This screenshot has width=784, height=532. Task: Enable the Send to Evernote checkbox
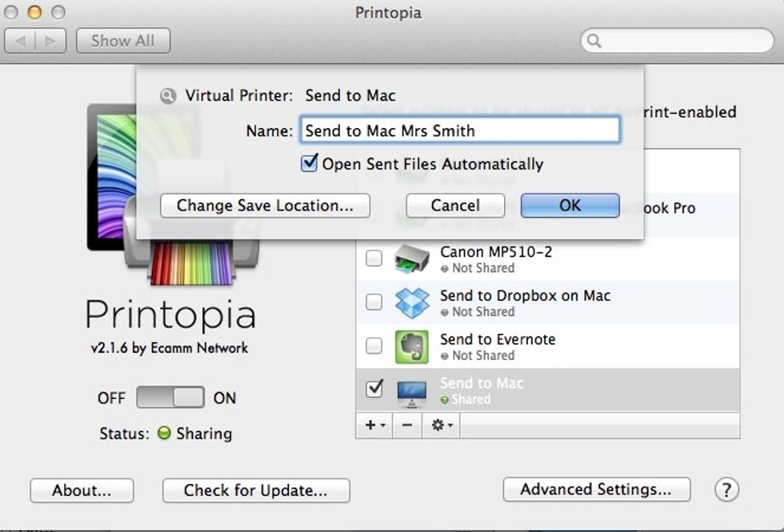click(x=374, y=346)
